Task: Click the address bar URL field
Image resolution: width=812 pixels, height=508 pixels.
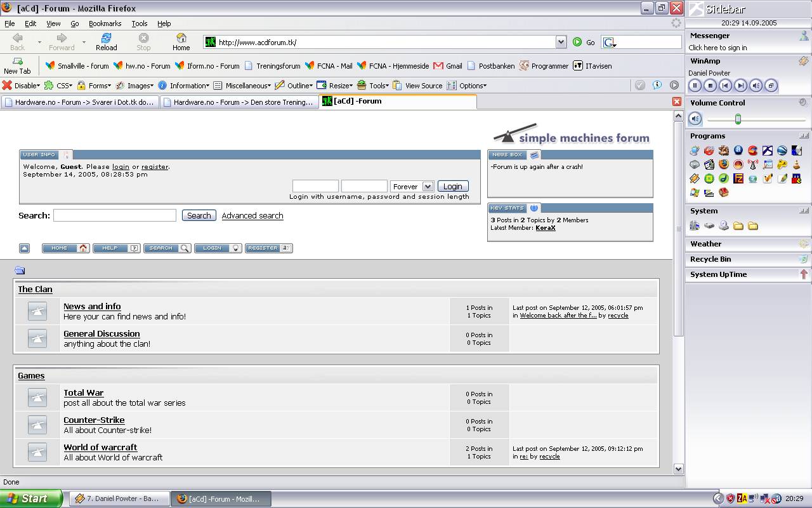Action: tap(385, 42)
